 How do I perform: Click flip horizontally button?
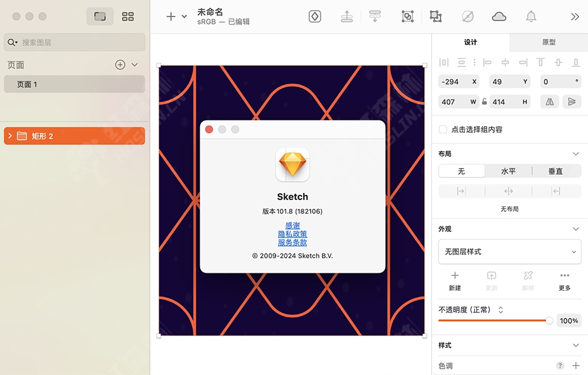(549, 102)
